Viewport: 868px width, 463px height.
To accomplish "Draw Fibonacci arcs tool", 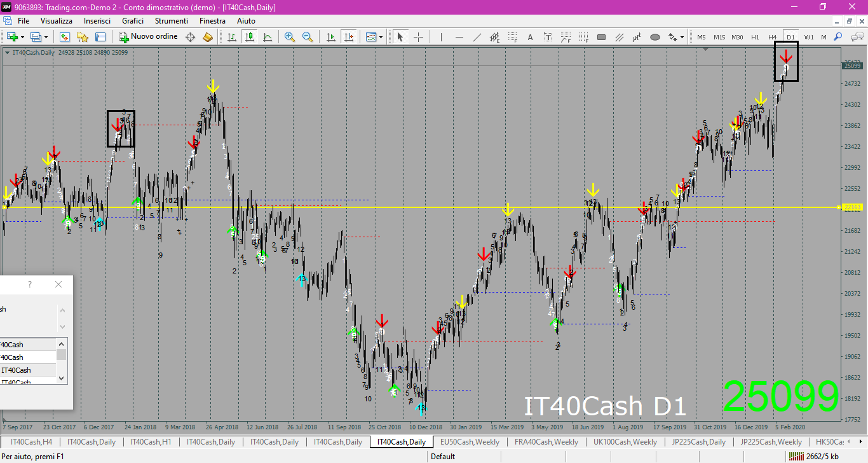I will [566, 37].
